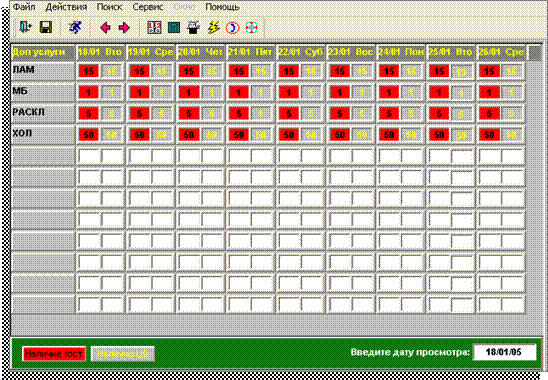Click yellow 1 cell for МБ on 22/01

tap(311, 93)
